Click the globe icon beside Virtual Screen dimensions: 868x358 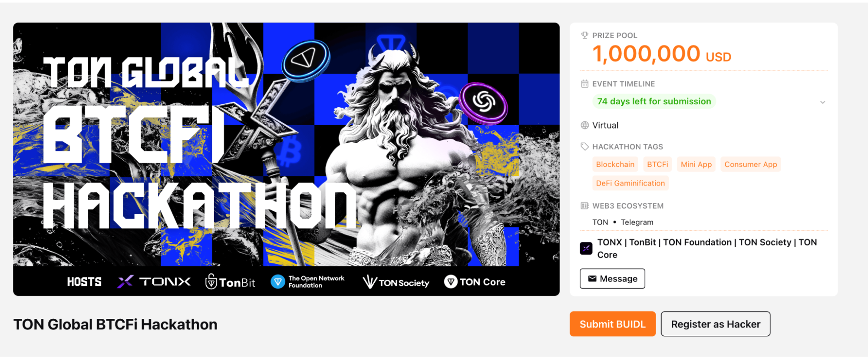point(584,125)
